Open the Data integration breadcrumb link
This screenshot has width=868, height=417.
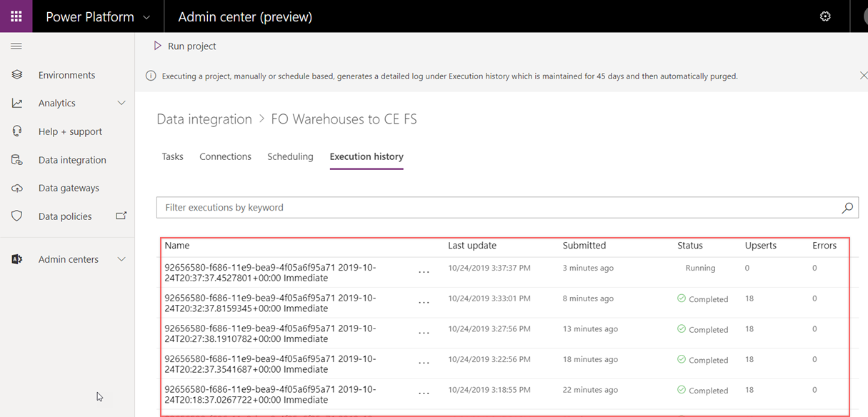click(x=204, y=119)
